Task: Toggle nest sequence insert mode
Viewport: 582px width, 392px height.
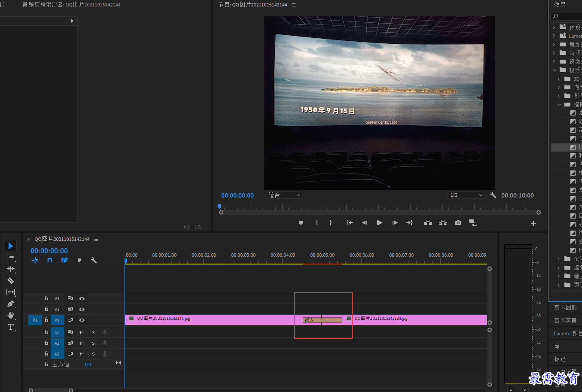Action: (35, 260)
